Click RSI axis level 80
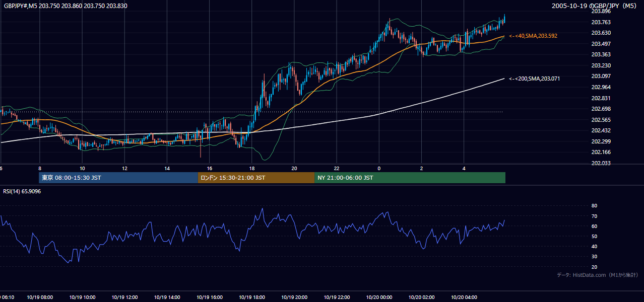 [594, 206]
